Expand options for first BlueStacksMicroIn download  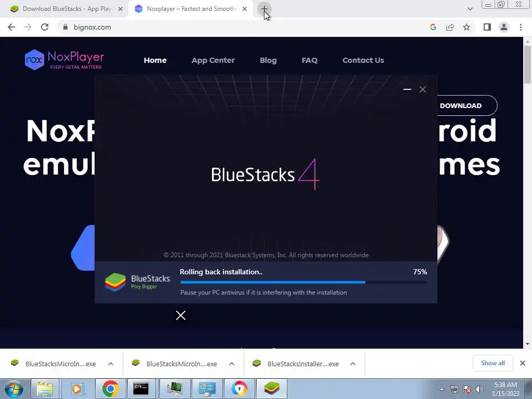pyautogui.click(x=111, y=364)
